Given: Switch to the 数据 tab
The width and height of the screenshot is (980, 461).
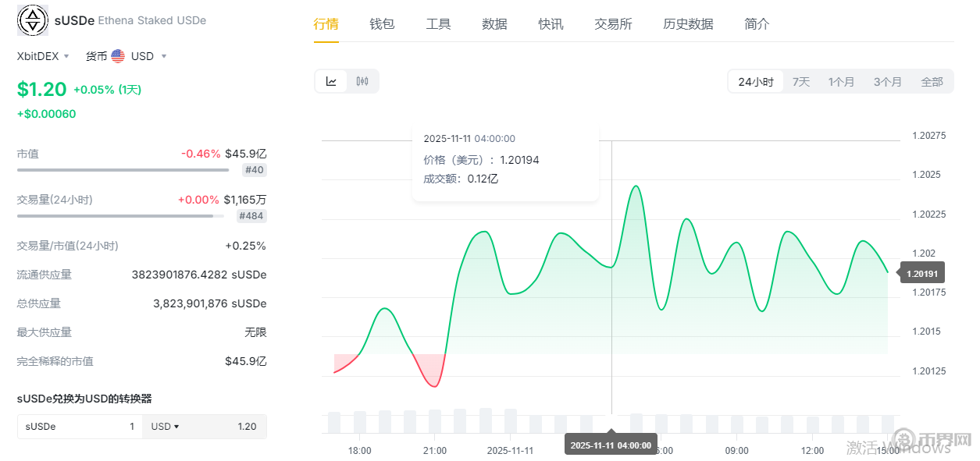Looking at the screenshot, I should tap(495, 23).
